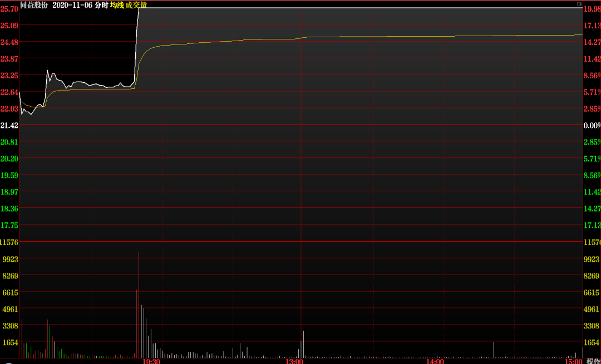This screenshot has width=601, height=364.
Task: Click the green 18.97 price label
Action: (x=9, y=192)
